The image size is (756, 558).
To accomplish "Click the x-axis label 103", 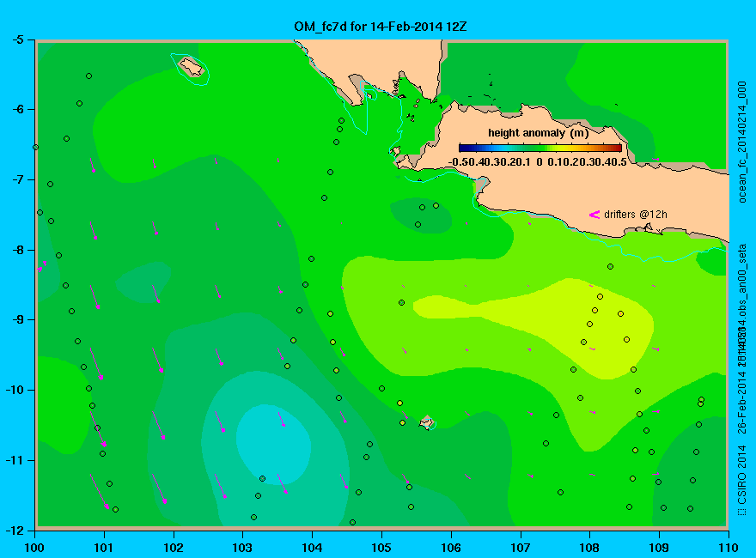I will point(242,548).
